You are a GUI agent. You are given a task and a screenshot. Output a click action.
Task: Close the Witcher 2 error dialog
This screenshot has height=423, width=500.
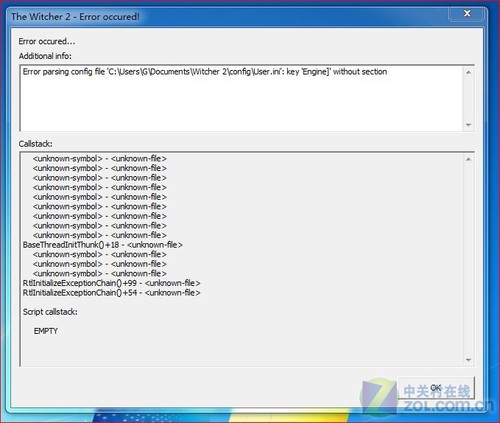pos(467,13)
